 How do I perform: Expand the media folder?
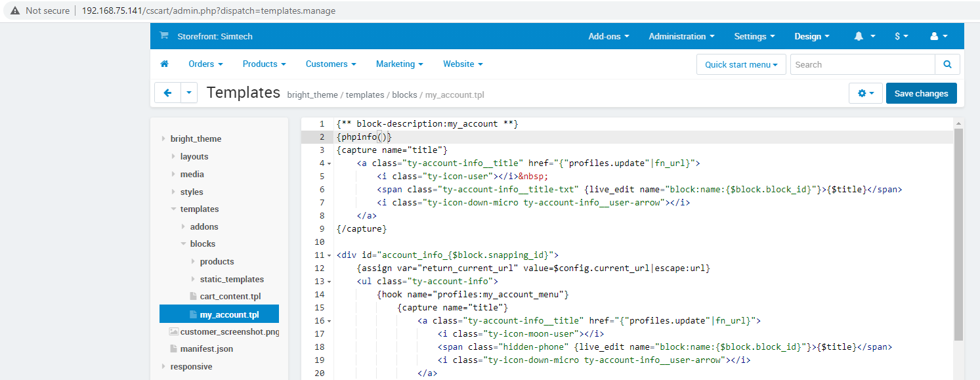[173, 175]
